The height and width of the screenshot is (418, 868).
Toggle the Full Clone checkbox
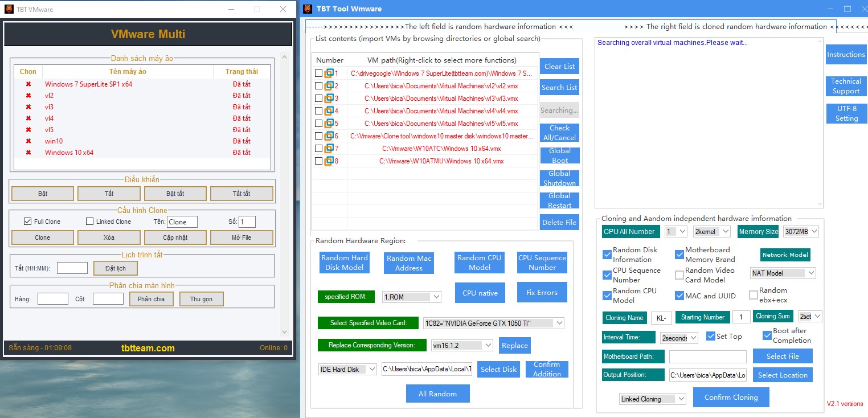click(x=27, y=222)
